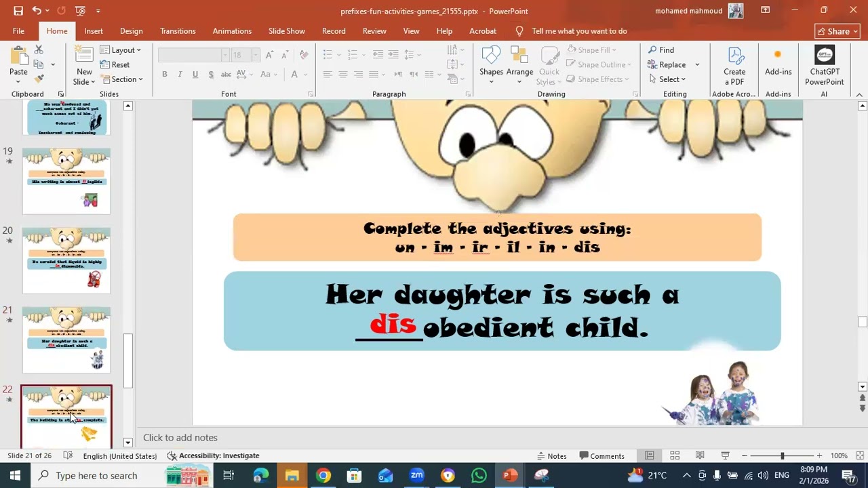
Task: Save the presentation from Quick Access toolbar
Action: click(18, 11)
